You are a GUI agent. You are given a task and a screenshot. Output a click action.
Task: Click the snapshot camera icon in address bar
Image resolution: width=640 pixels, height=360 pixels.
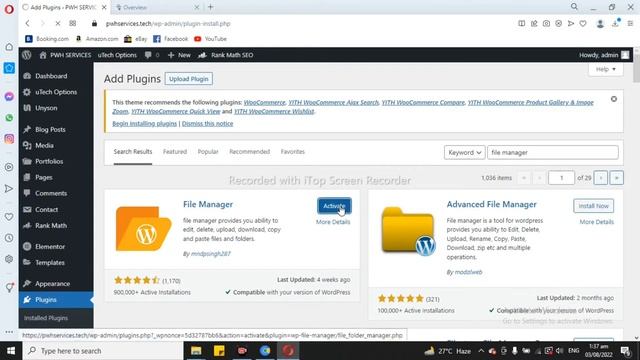click(546, 24)
